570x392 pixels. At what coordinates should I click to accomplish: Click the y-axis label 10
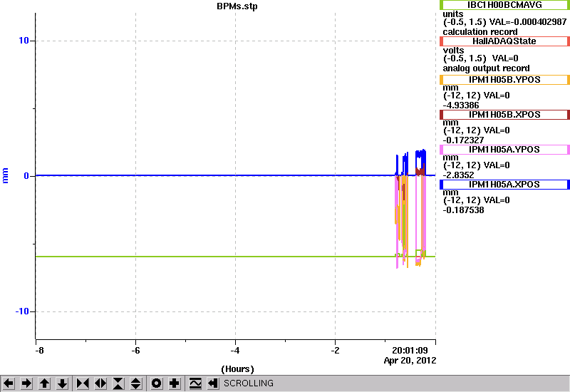24,41
